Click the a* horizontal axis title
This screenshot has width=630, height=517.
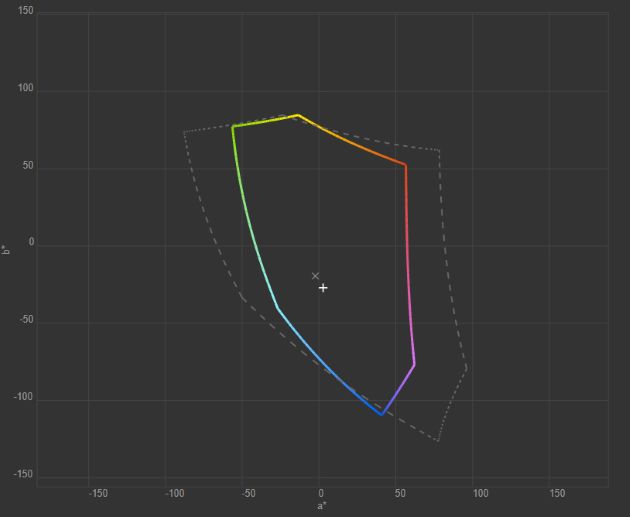tap(322, 506)
